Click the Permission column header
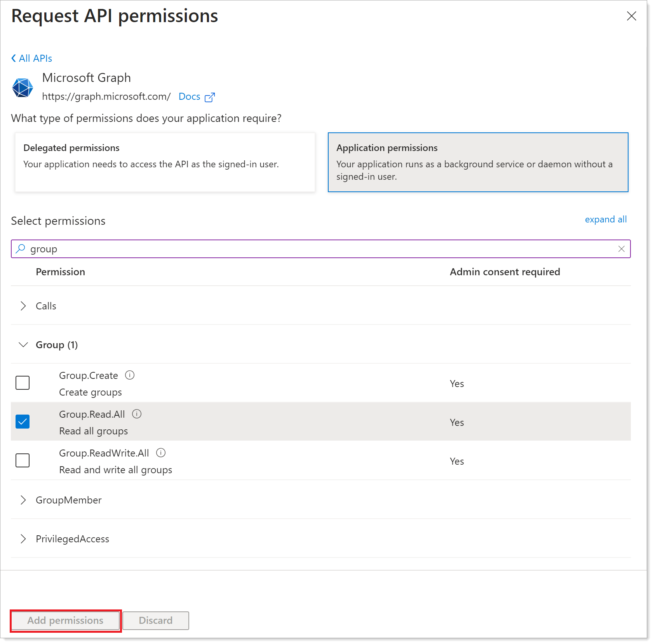Image resolution: width=653 pixels, height=644 pixels. 60,272
